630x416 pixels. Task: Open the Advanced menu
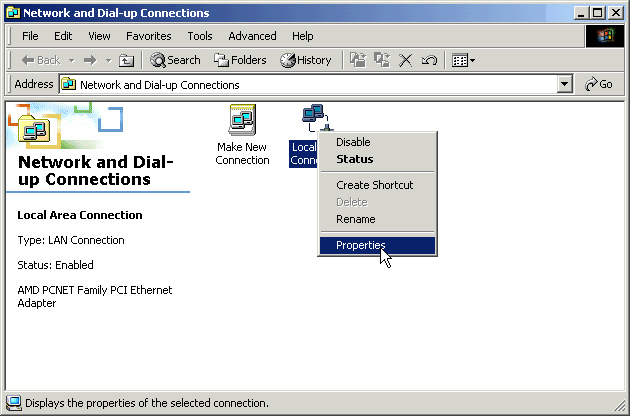[252, 36]
